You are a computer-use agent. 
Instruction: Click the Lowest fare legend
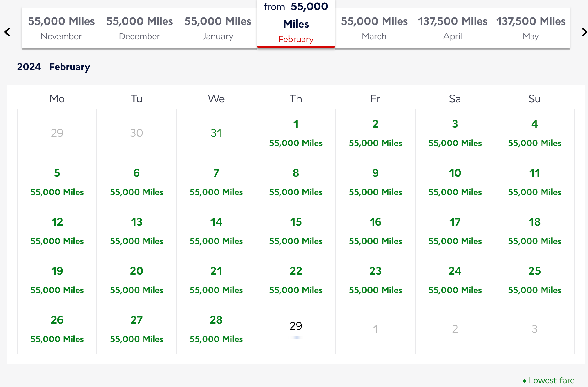548,380
